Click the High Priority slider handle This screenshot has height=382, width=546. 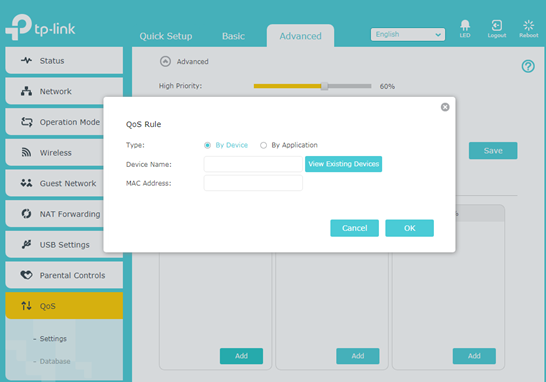pos(325,86)
